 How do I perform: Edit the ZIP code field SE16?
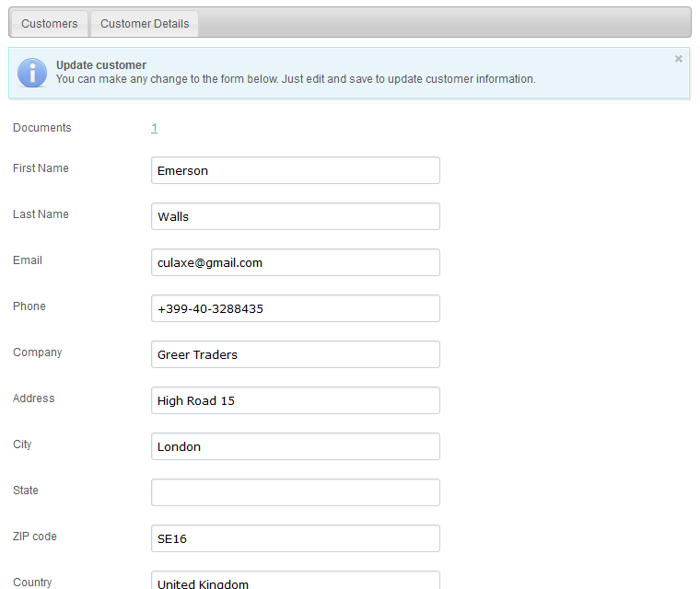tap(296, 538)
